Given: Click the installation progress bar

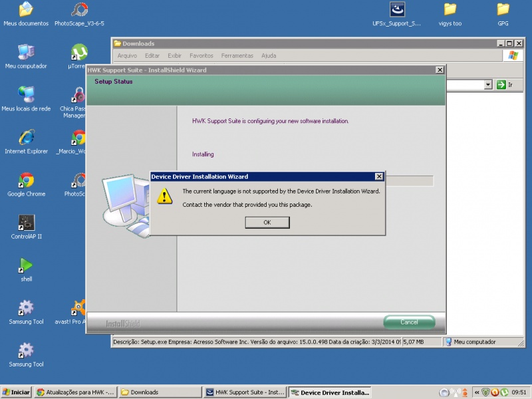Looking at the screenshot, I should pyautogui.click(x=410, y=181).
